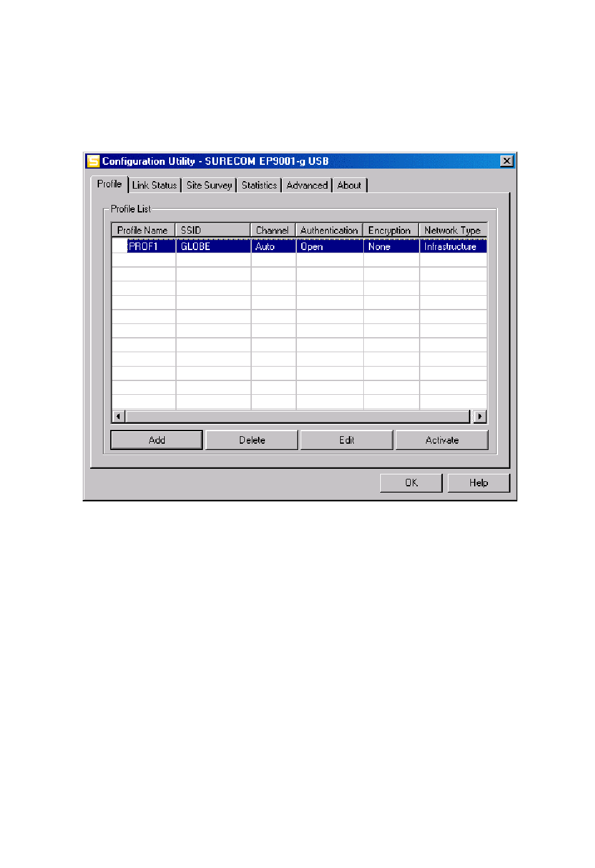Switch to the Profile tab
Viewport: 595px width, 868px height.
coord(110,184)
